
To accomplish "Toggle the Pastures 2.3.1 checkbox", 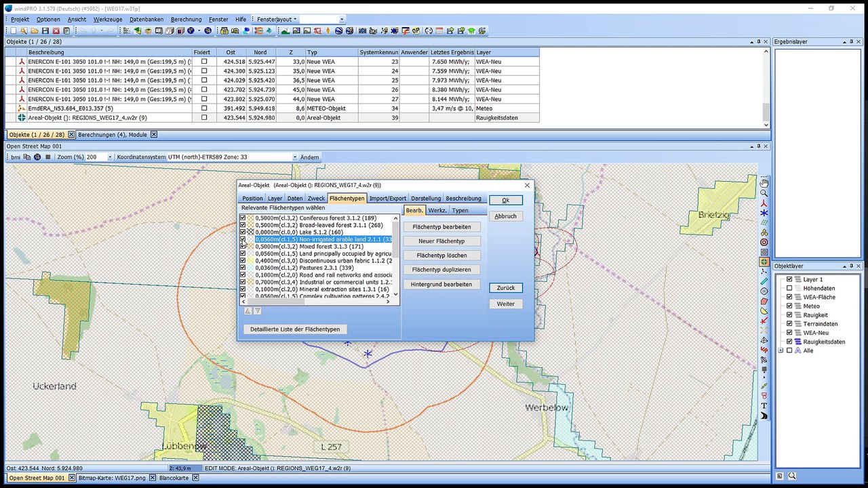I will tap(243, 268).
